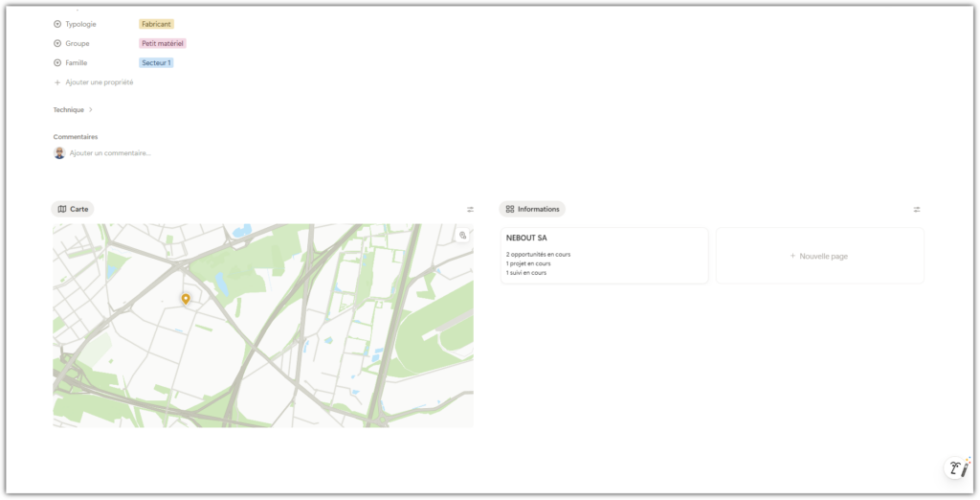Open the Petit matériel group tag
980x500 pixels.
[x=163, y=44]
